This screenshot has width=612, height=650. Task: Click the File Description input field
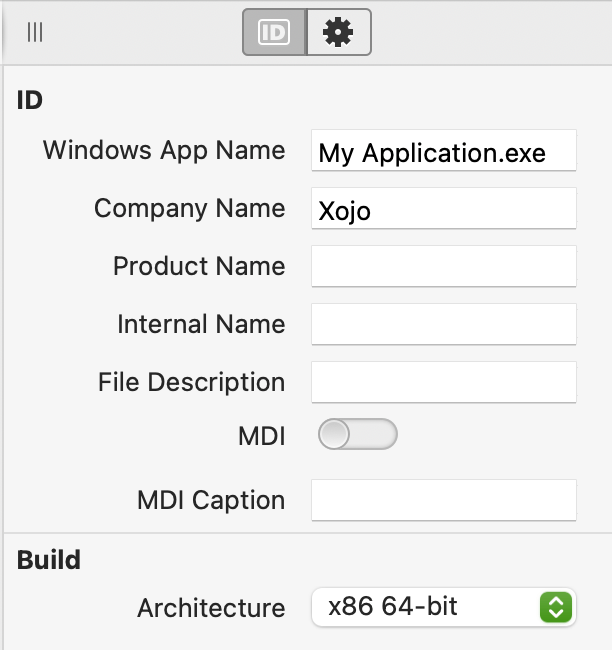pos(444,382)
